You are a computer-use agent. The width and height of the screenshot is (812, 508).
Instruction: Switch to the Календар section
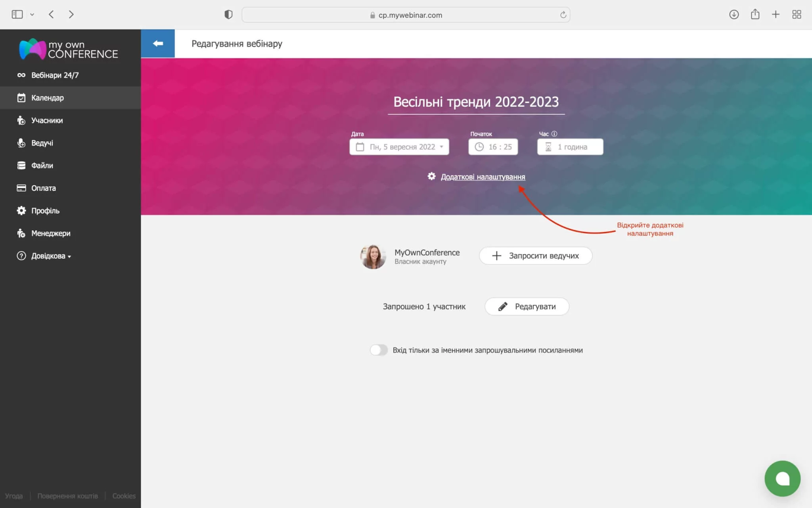(x=47, y=98)
